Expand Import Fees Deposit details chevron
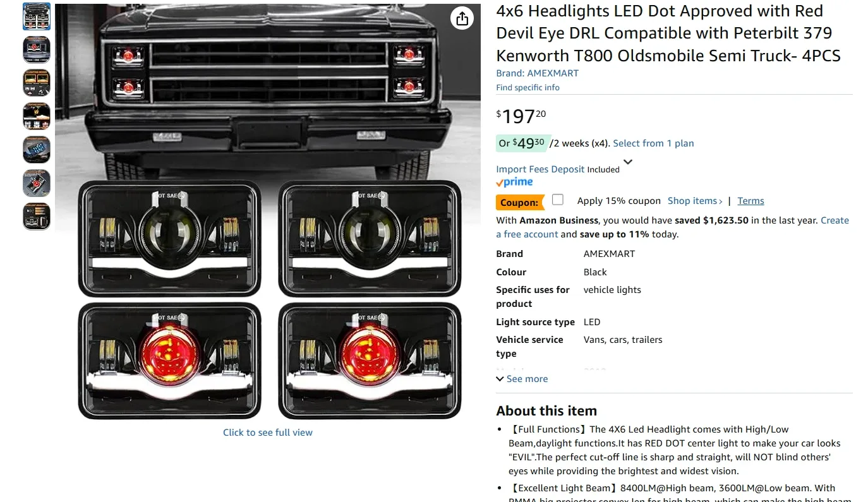The image size is (868, 502). coord(628,162)
